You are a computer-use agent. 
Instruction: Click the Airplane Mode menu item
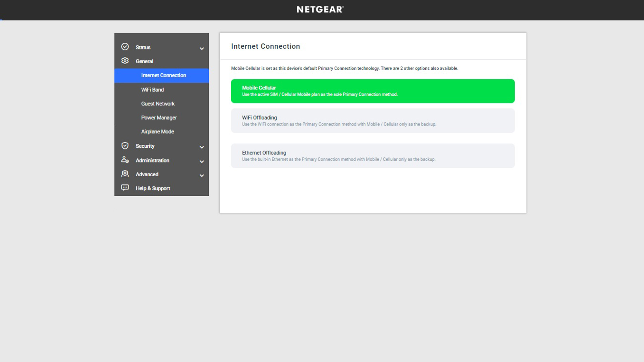click(x=157, y=131)
